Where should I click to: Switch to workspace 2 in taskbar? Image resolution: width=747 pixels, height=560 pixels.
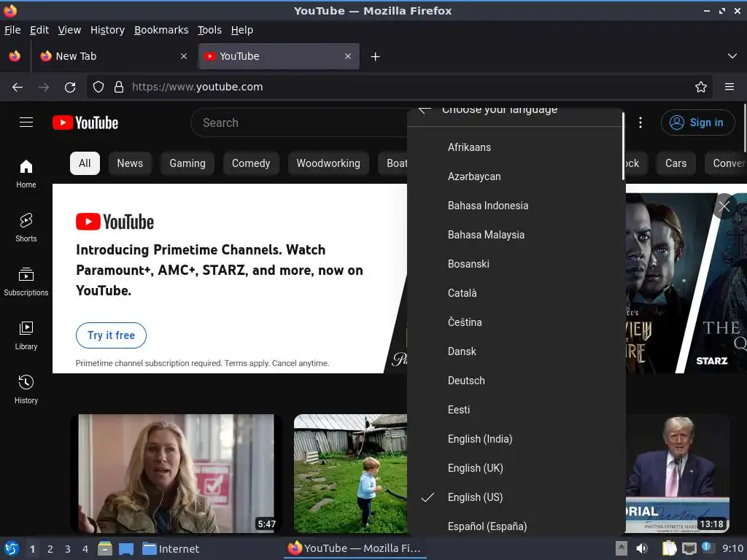(50, 549)
